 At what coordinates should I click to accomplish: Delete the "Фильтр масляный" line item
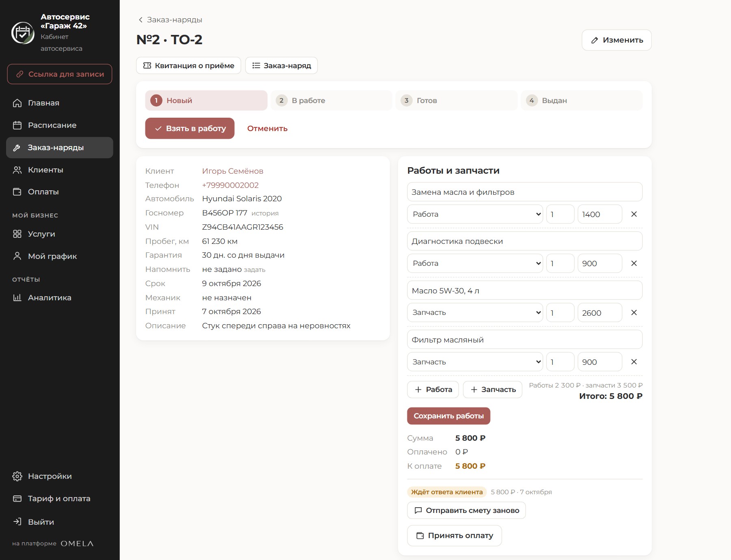(634, 362)
